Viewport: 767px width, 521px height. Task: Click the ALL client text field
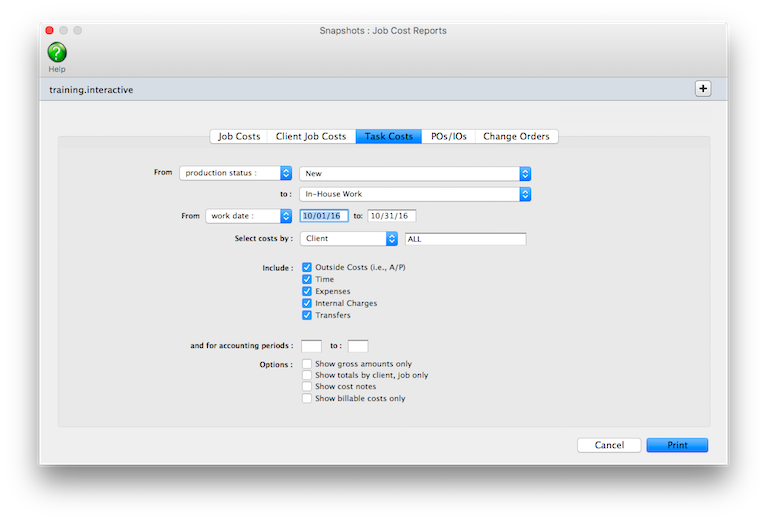tap(465, 239)
